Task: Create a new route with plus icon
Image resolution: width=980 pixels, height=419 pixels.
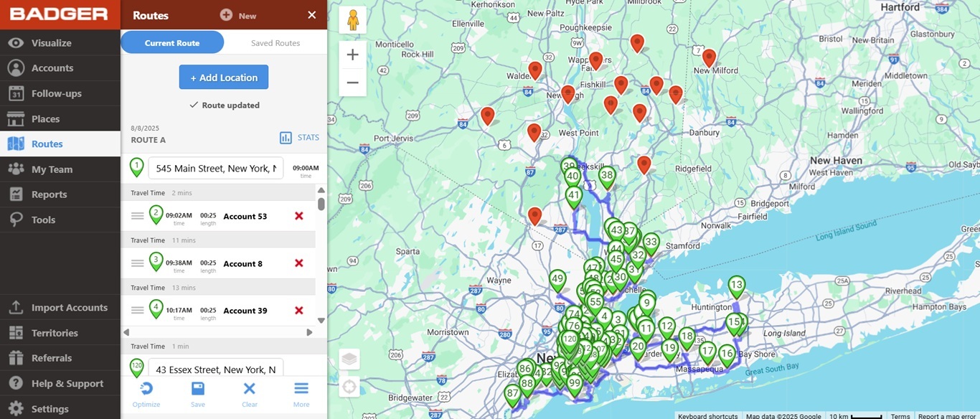Action: click(x=226, y=15)
